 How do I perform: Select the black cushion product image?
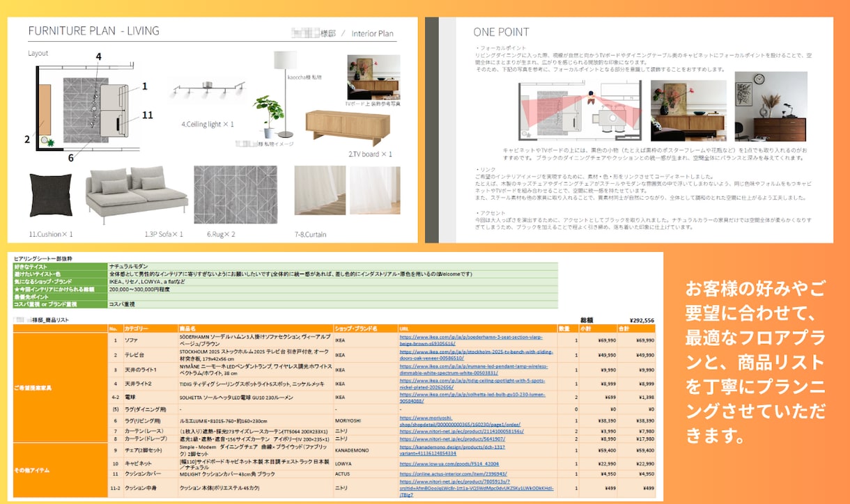[x=50, y=194]
